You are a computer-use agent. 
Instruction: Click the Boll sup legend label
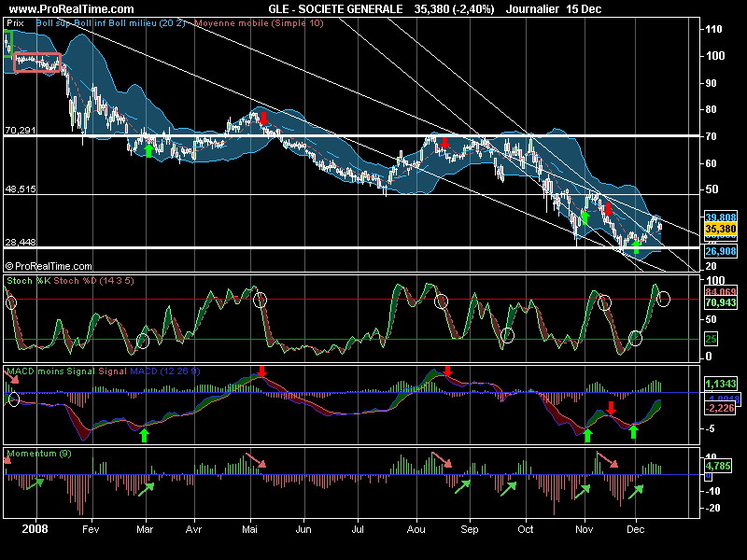[53, 22]
